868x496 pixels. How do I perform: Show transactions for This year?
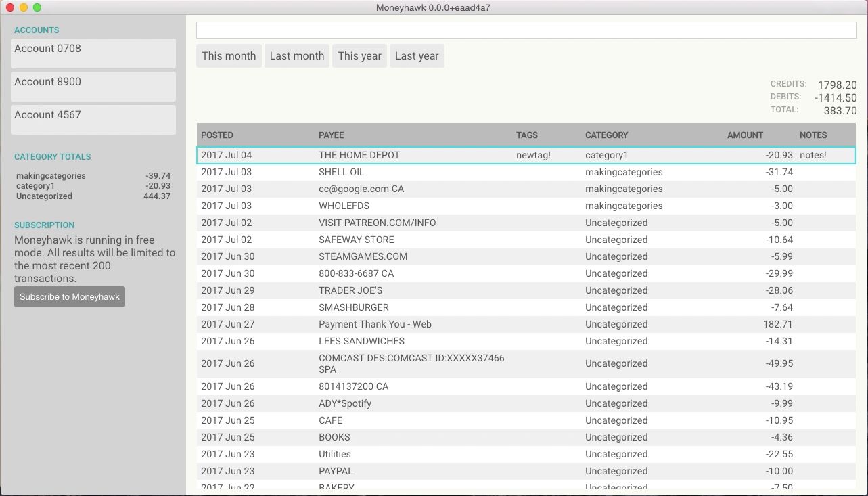[x=359, y=56]
